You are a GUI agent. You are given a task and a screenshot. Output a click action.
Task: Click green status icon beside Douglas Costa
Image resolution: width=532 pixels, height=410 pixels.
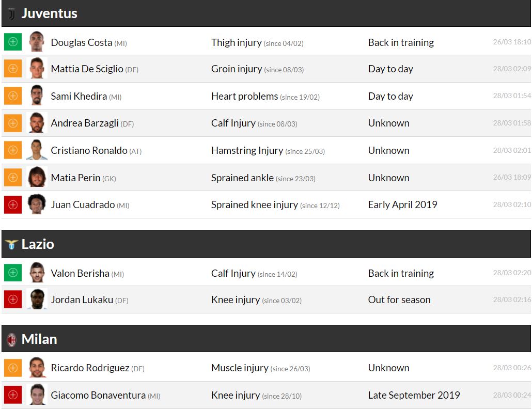click(x=13, y=42)
